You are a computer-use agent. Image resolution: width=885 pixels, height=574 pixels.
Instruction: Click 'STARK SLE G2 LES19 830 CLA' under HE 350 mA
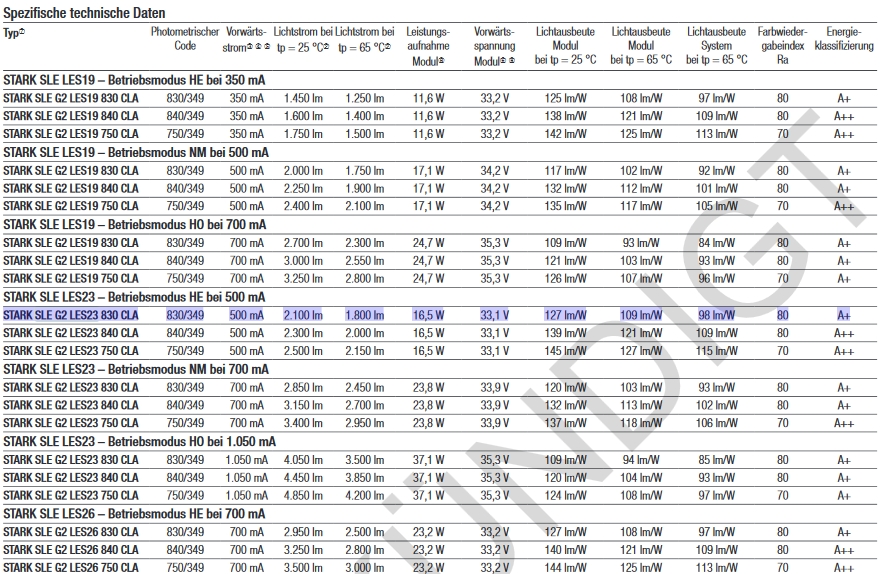click(71, 98)
